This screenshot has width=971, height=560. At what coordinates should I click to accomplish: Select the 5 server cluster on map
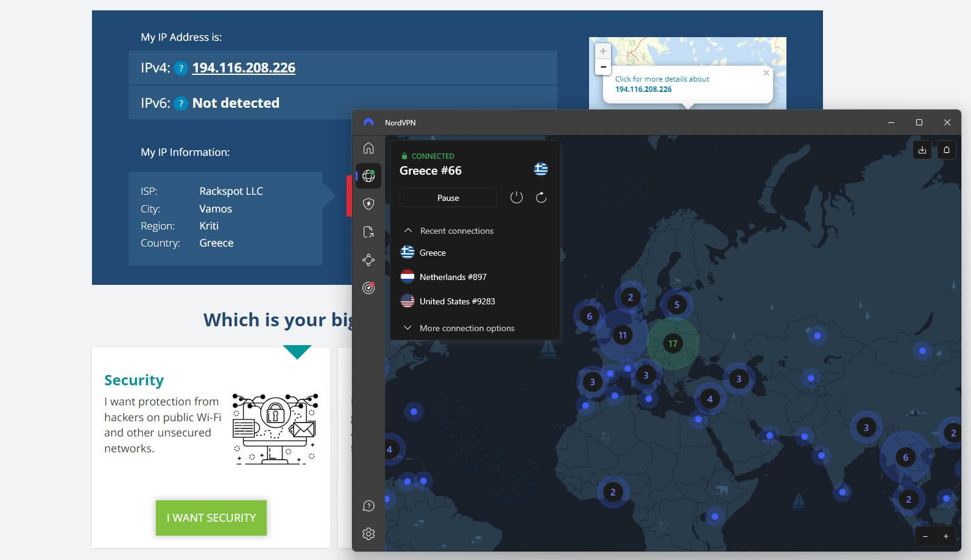click(677, 305)
